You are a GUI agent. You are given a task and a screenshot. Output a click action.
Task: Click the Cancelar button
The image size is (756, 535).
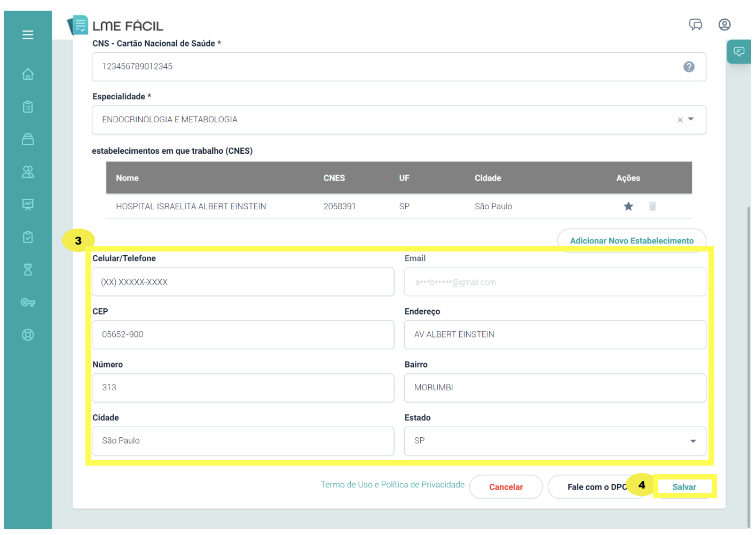pos(506,487)
